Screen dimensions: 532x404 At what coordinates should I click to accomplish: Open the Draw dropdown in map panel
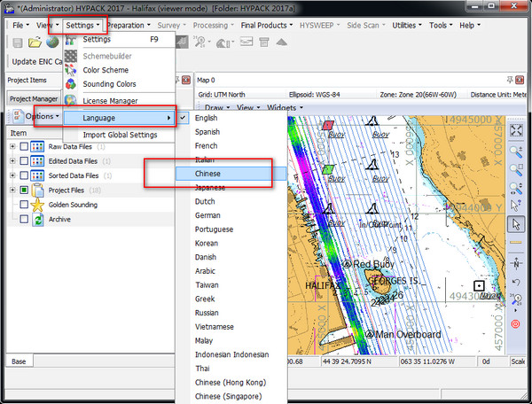[x=217, y=108]
